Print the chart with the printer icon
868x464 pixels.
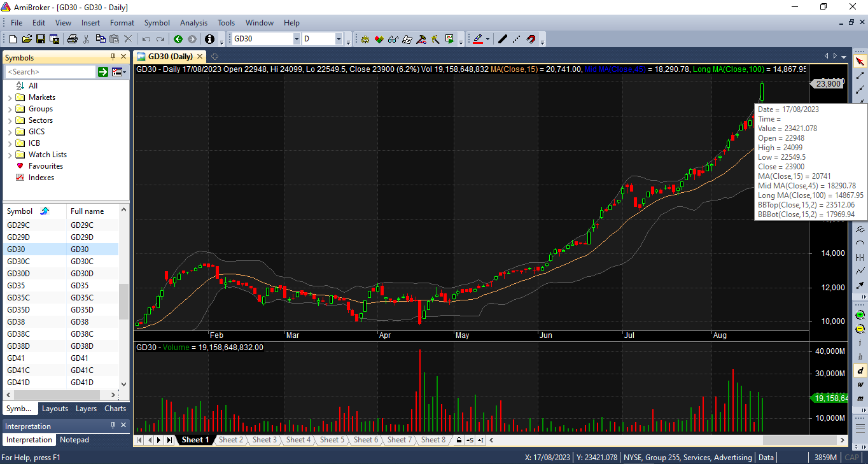click(72, 39)
